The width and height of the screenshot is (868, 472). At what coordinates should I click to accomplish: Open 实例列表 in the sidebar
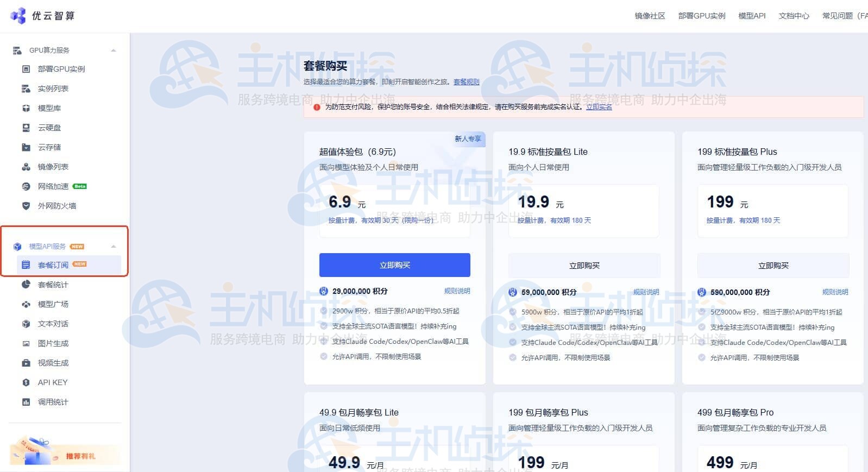click(x=53, y=89)
